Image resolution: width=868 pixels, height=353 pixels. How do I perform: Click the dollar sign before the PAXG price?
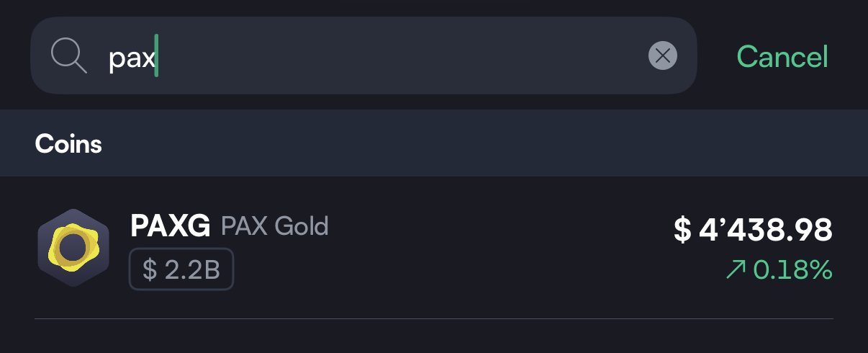pyautogui.click(x=682, y=231)
